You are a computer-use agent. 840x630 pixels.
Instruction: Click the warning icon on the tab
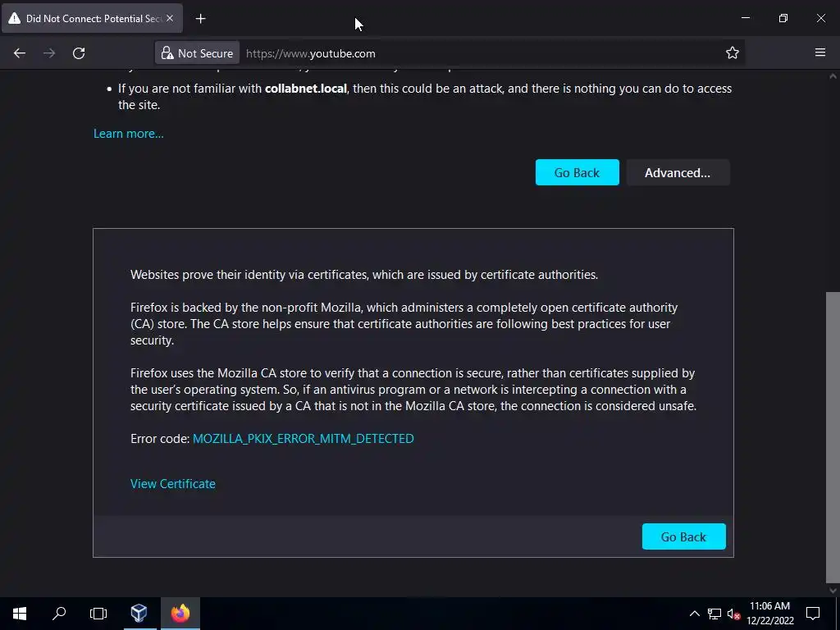15,18
